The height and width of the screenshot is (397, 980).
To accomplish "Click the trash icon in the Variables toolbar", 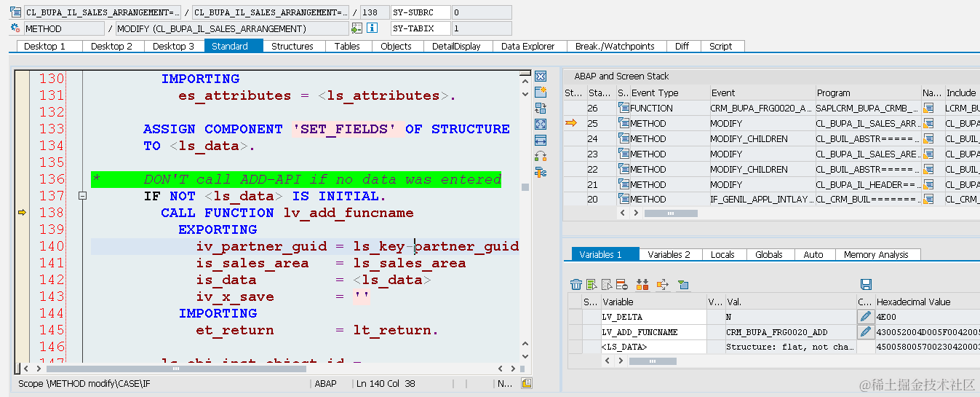I will 576,284.
